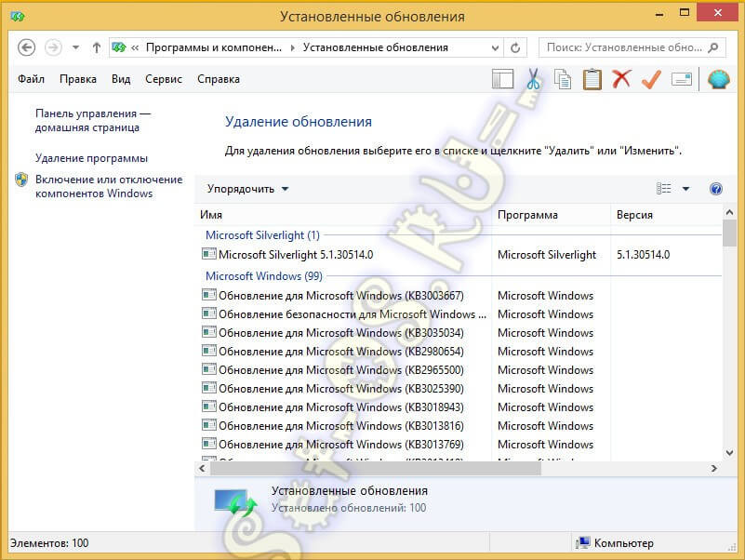Click the vertical scrollbar down arrow
Viewport: 745px width, 560px height.
point(729,453)
